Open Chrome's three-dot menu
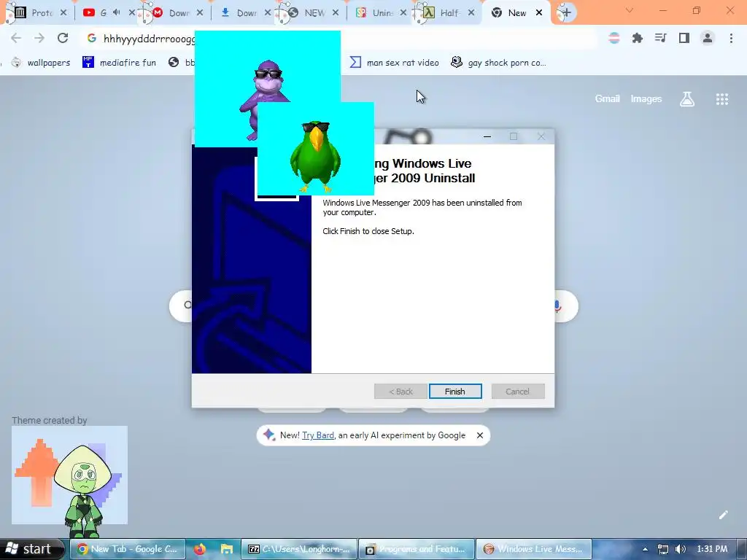Screen dimensions: 747x560 [x=731, y=38]
